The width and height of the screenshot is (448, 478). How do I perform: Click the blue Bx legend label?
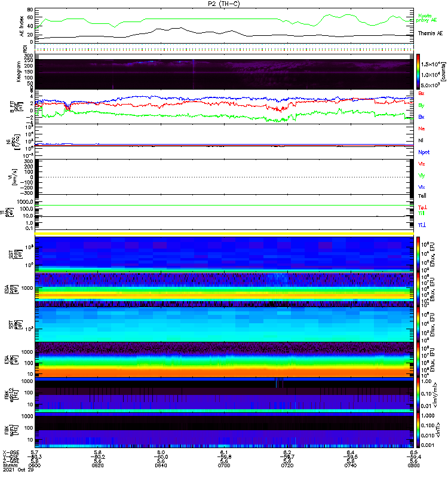[x=421, y=117]
